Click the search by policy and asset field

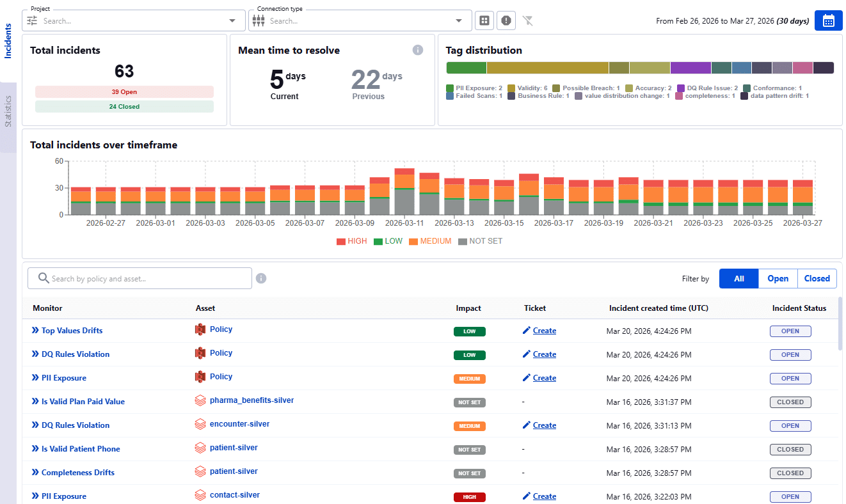[140, 278]
